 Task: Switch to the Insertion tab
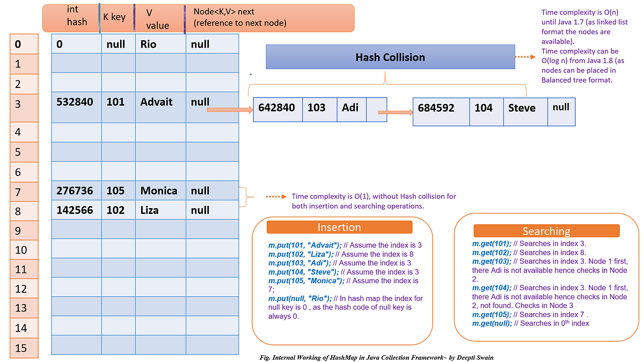339,227
